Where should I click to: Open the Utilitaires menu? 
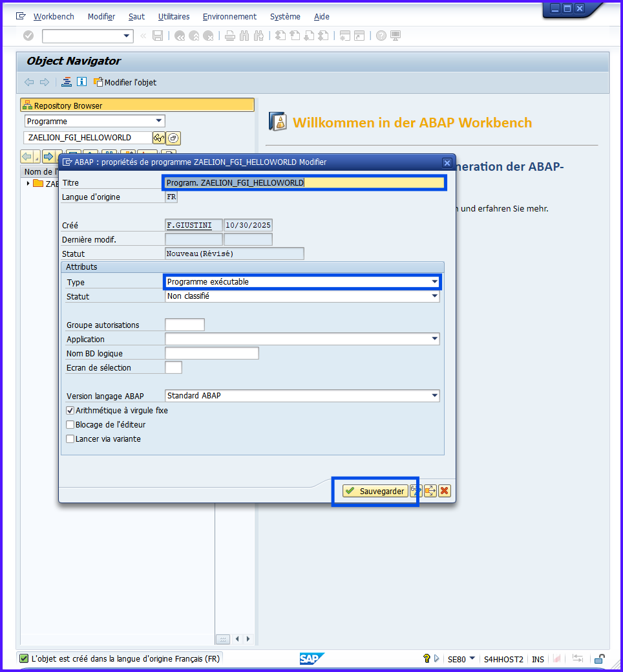174,17
